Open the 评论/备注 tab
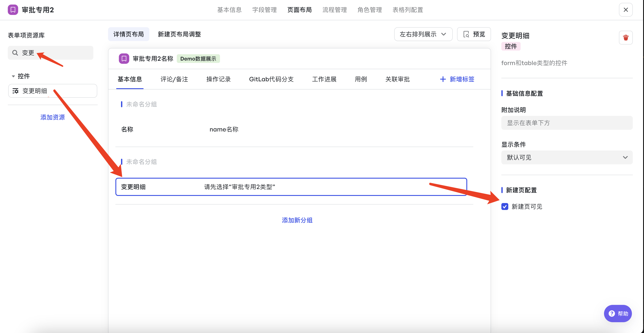Viewport: 644px width, 333px height. pyautogui.click(x=174, y=79)
